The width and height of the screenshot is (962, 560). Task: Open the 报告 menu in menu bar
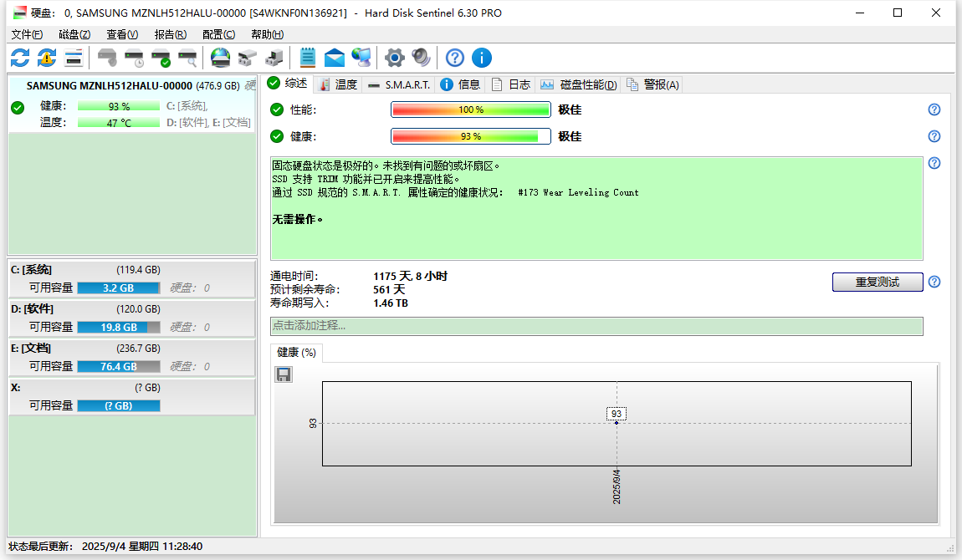click(170, 34)
